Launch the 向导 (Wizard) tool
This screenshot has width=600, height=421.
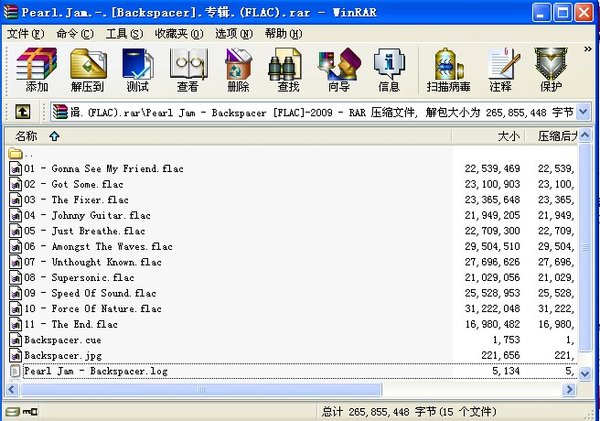click(339, 70)
